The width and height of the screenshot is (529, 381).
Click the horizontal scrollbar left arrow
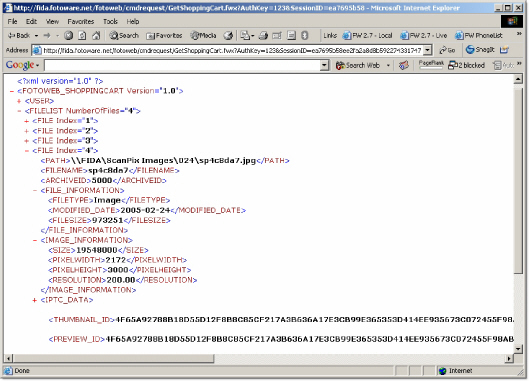9,358
